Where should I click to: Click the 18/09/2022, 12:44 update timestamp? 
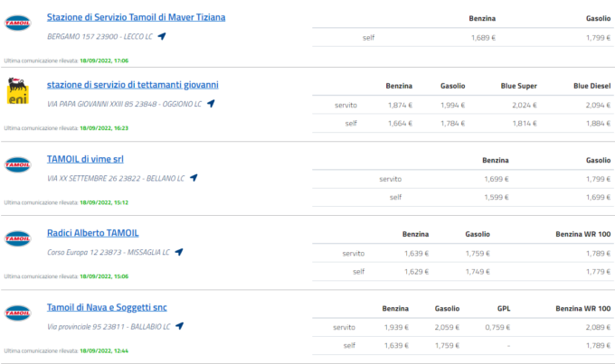[103, 350]
